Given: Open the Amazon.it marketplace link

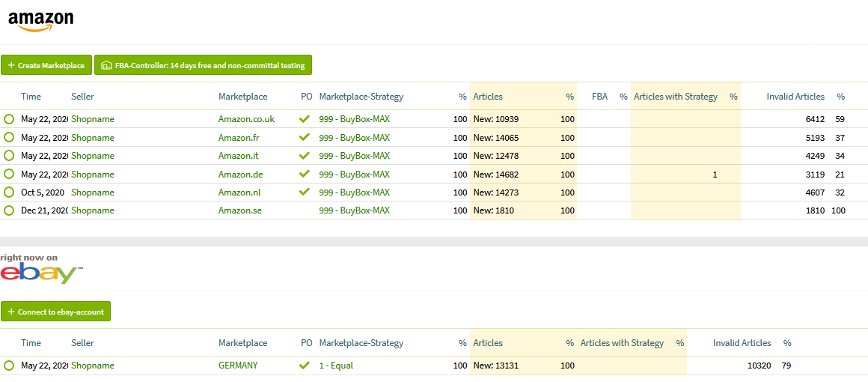Looking at the screenshot, I should 239,156.
